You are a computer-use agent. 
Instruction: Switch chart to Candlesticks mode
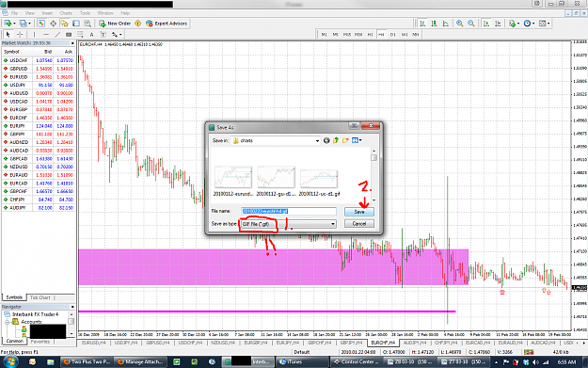click(435, 24)
